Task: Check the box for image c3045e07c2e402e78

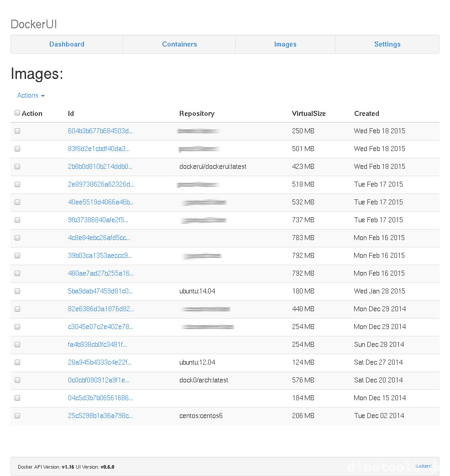Action: (17, 327)
